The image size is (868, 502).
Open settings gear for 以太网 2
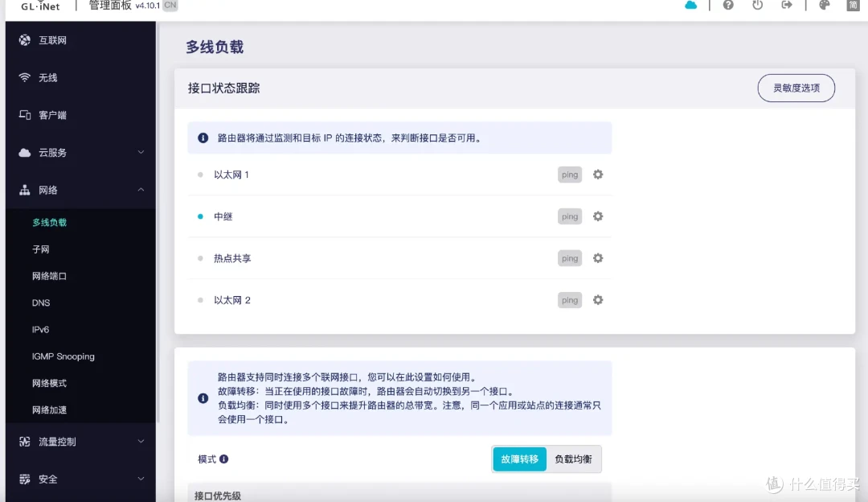598,300
